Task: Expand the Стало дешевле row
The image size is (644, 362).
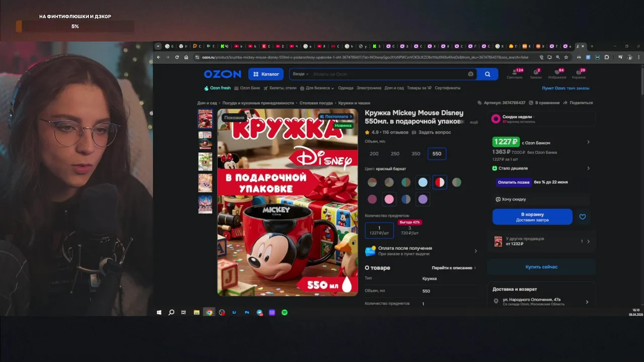Action: pyautogui.click(x=541, y=168)
